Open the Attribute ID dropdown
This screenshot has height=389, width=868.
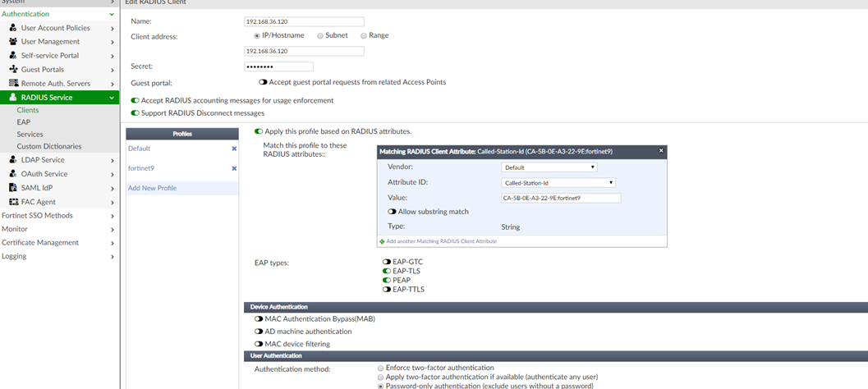tap(558, 183)
